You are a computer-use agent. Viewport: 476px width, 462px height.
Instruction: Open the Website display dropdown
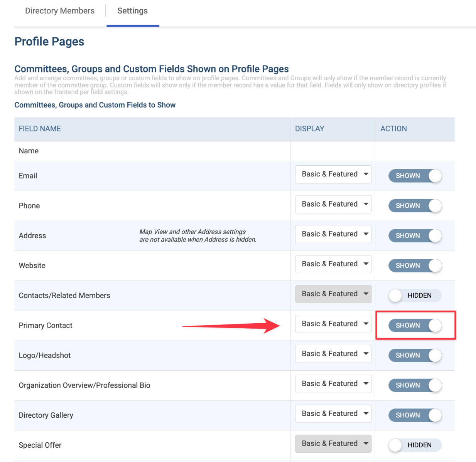[x=333, y=264]
